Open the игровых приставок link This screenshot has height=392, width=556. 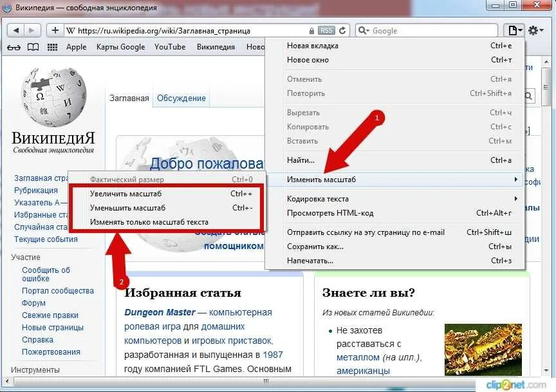pyautogui.click(x=232, y=341)
